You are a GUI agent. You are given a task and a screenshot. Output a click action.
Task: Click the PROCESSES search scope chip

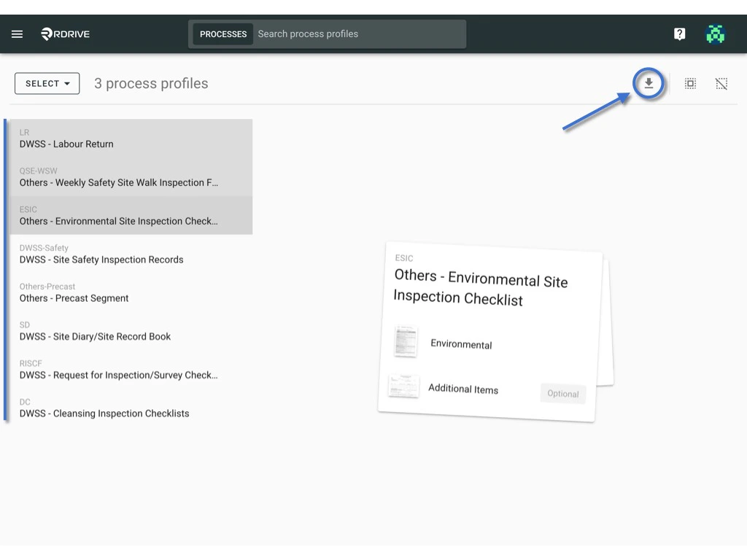point(222,34)
